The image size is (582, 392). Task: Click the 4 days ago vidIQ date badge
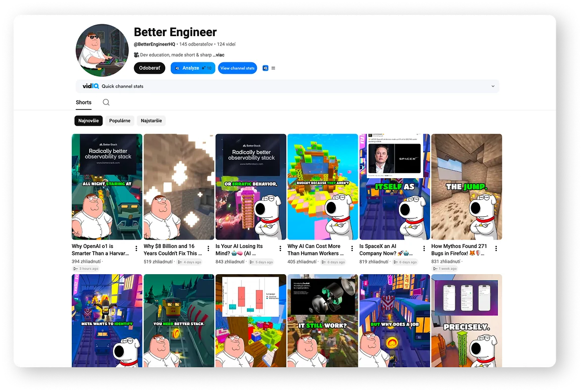190,262
